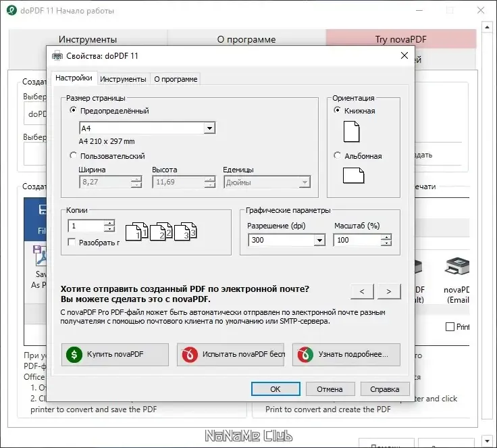Click the landscape page orientation icon
The image size is (497, 448).
[353, 176]
